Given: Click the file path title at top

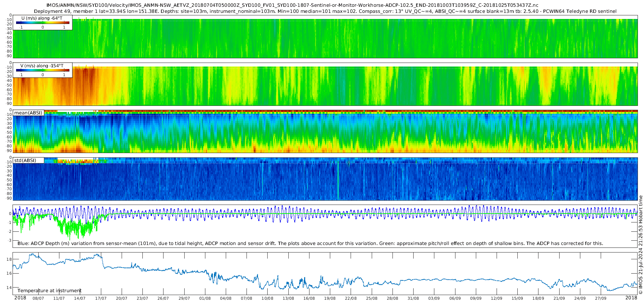Looking at the screenshot, I should coord(292,5).
